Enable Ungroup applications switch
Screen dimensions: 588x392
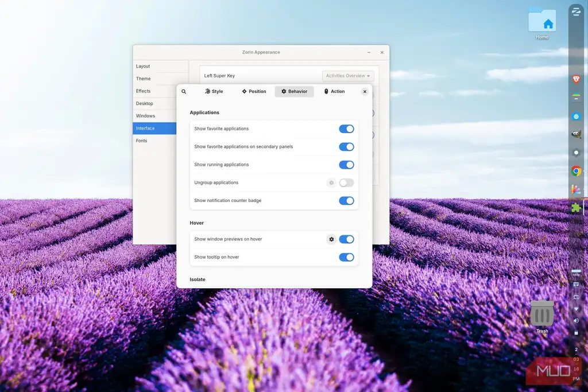point(346,183)
